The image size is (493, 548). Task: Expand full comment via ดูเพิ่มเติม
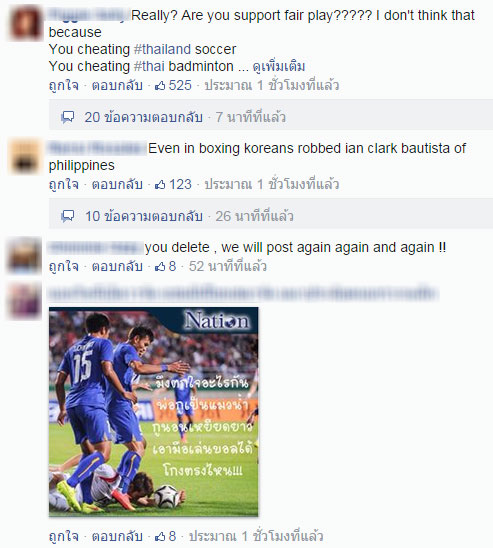pos(279,66)
